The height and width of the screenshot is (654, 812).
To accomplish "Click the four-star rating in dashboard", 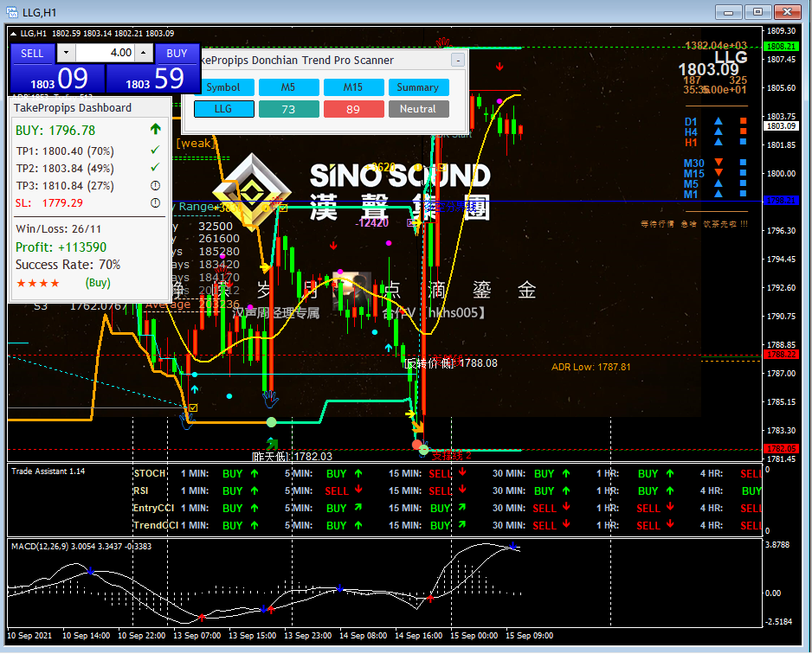I will click(x=38, y=283).
